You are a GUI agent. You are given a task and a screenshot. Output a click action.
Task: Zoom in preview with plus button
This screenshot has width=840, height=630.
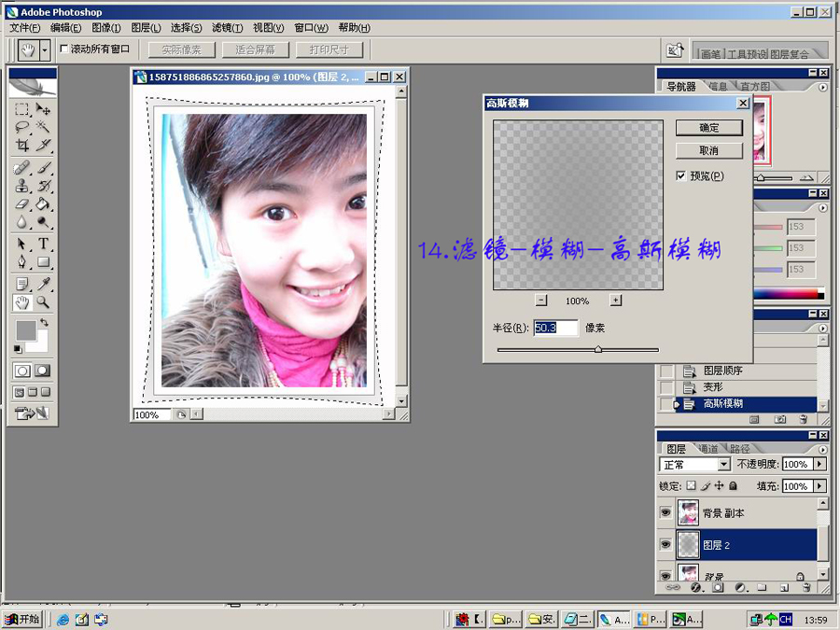[616, 300]
